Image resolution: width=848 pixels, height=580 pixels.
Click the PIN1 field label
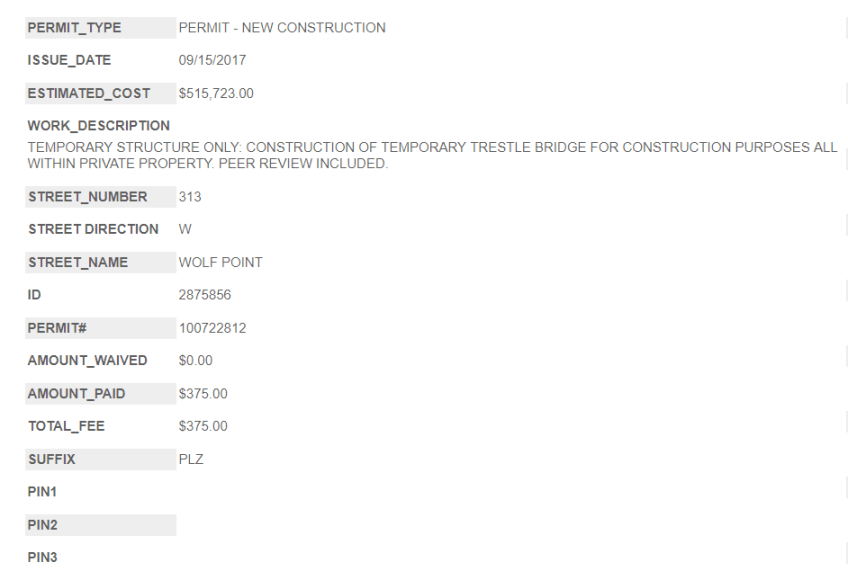tap(42, 493)
